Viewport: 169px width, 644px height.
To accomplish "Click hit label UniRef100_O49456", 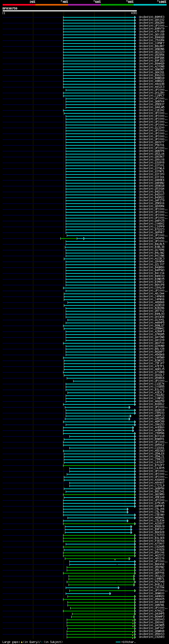I will [152, 238].
